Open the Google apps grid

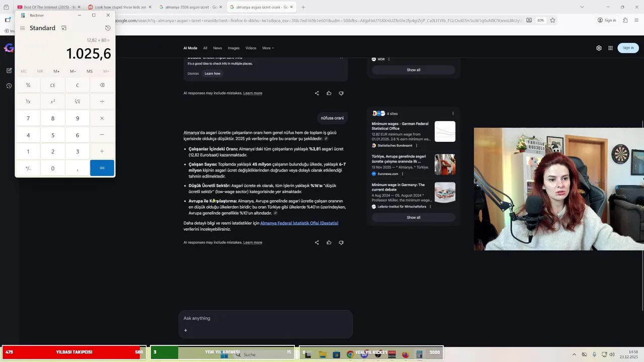pyautogui.click(x=610, y=48)
